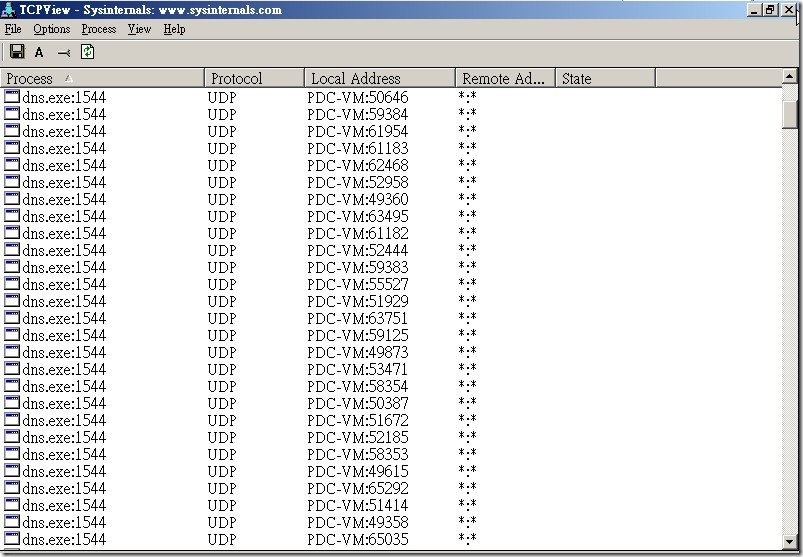Click process icon for row with port 61183
The image size is (803, 557).
[12, 147]
